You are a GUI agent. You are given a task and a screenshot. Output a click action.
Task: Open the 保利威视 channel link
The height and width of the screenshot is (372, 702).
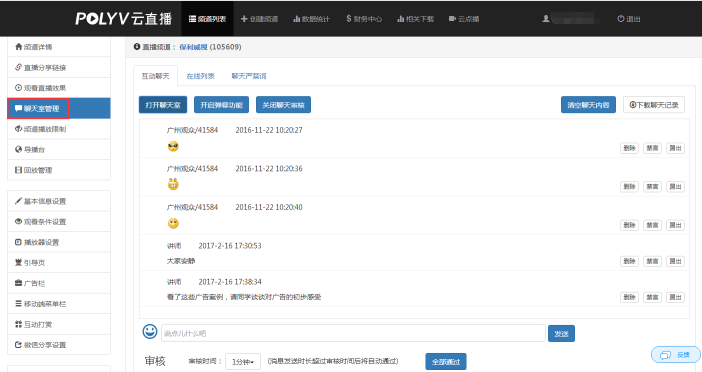[x=193, y=47]
